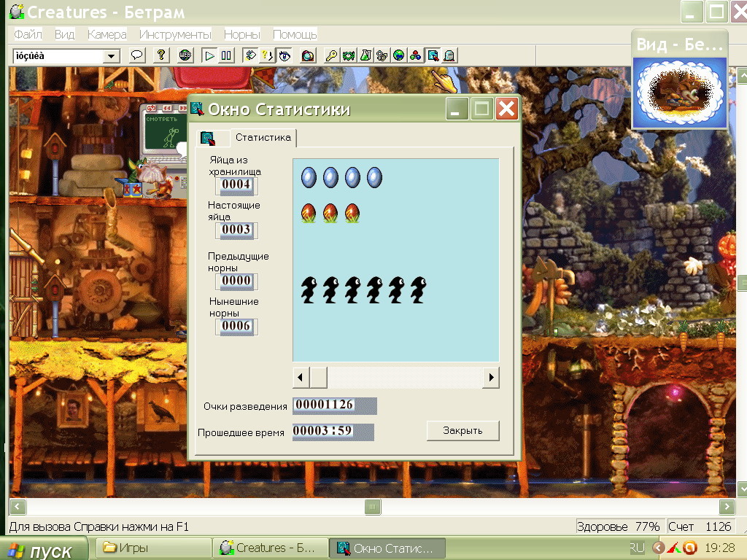Viewport: 747px width, 560px height.
Task: Click the Настоящие яйца counter 0003
Action: tap(236, 230)
